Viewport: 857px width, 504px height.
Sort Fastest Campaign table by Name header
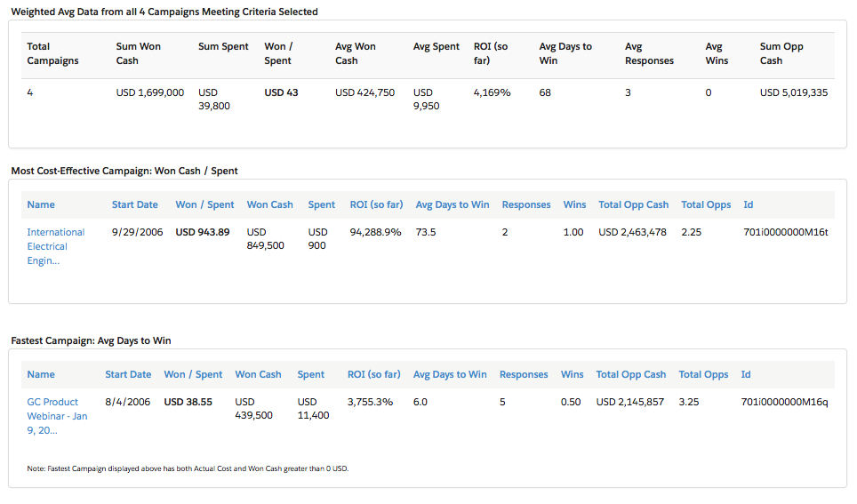[x=41, y=374]
